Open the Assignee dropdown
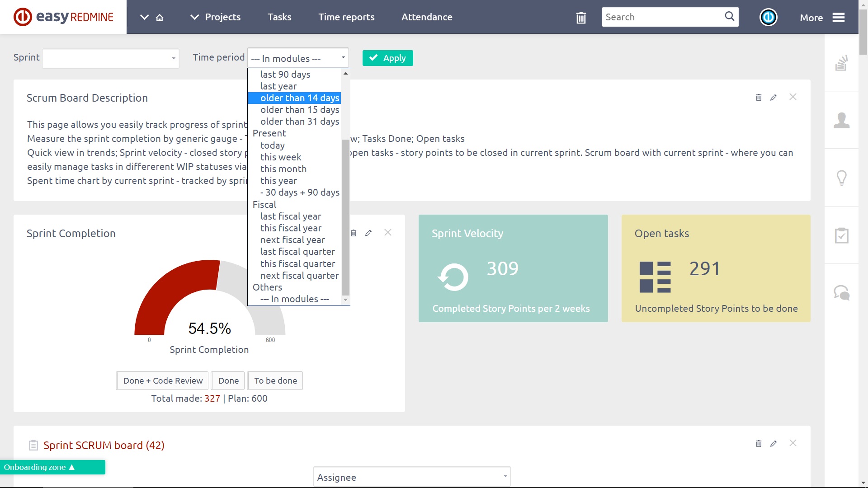 pyautogui.click(x=411, y=477)
